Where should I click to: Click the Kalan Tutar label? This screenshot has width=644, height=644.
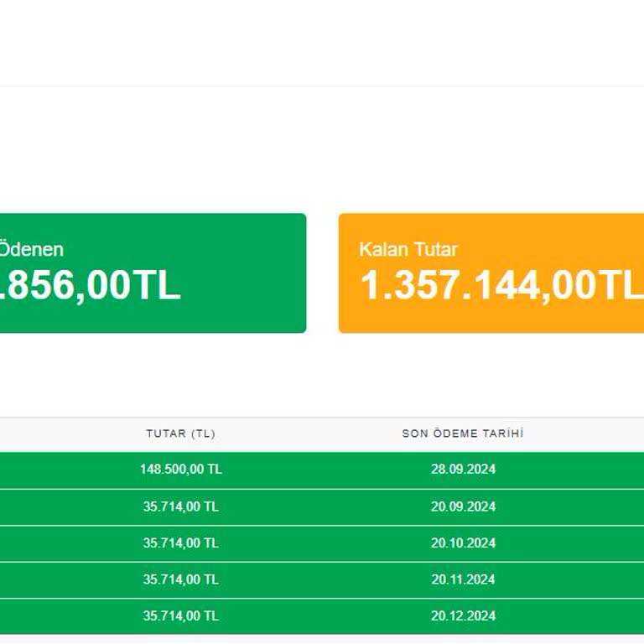tap(408, 249)
